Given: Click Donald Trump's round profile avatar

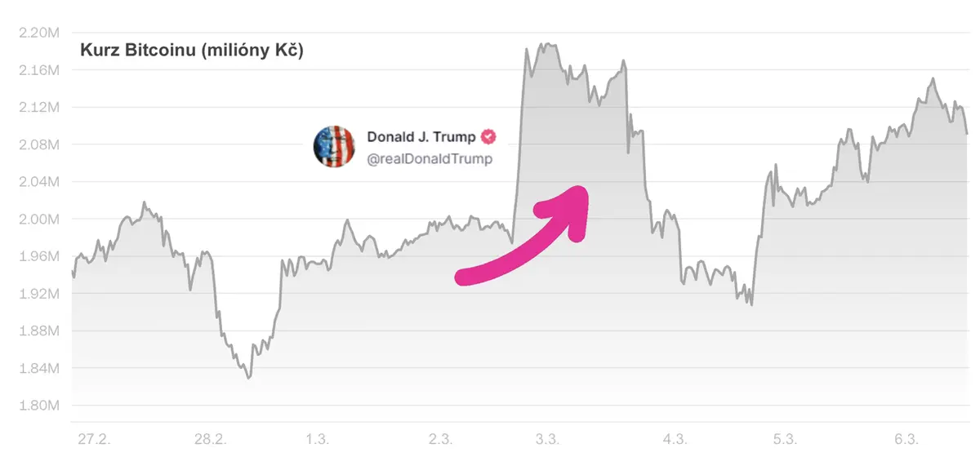Looking at the screenshot, I should click(x=335, y=147).
